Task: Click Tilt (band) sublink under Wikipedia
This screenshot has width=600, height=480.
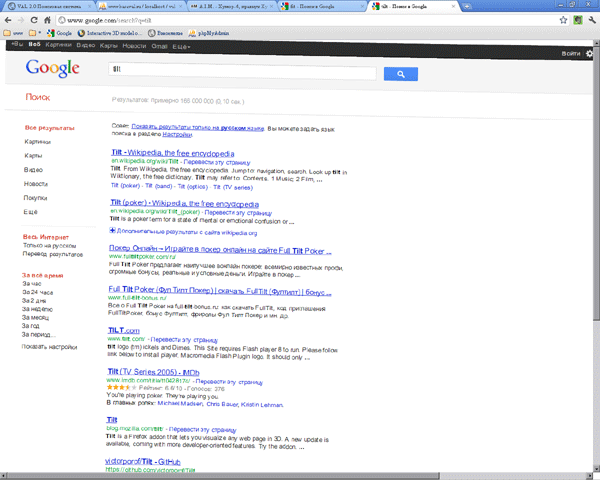Action: coord(158,186)
